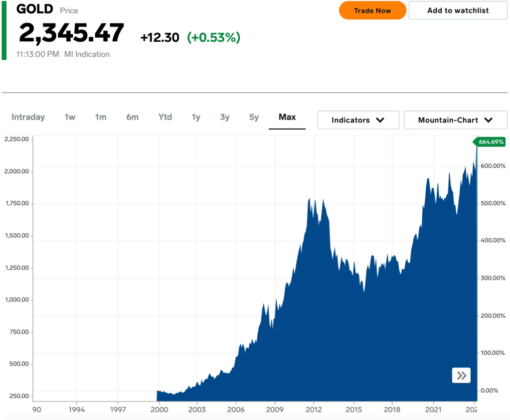This screenshot has height=420, width=510.
Task: Expand the Mountain-Chart type dropdown
Action: [455, 120]
